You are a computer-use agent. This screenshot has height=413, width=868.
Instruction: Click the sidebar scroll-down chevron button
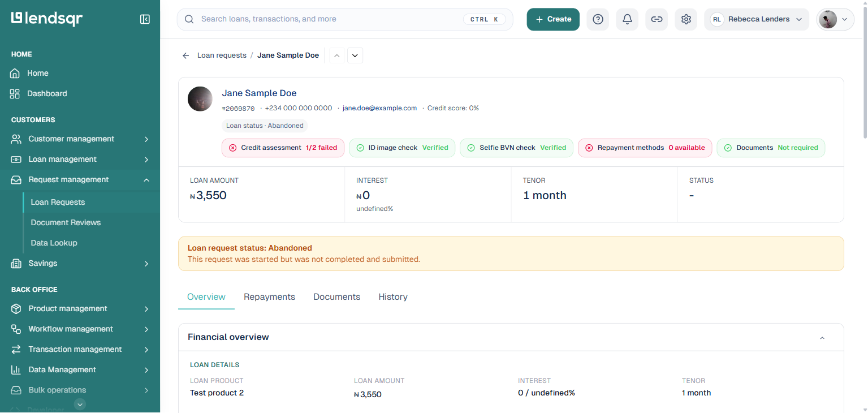tap(80, 404)
